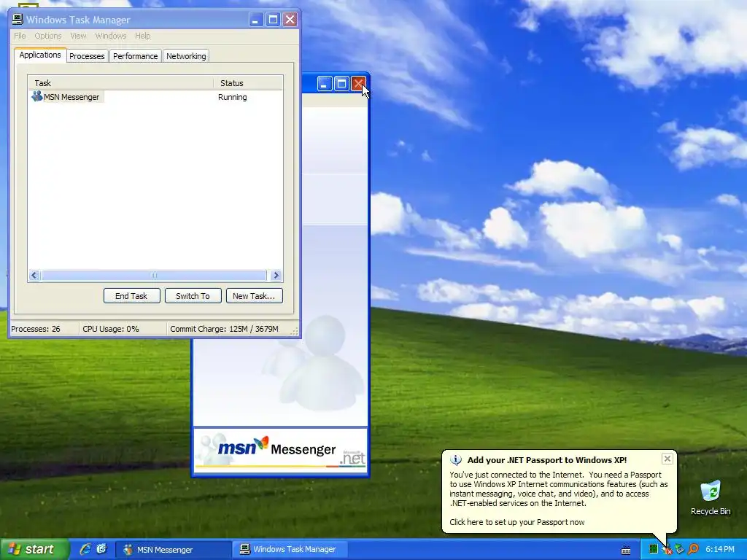
Task: Open the Start menu
Action: pyautogui.click(x=34, y=549)
